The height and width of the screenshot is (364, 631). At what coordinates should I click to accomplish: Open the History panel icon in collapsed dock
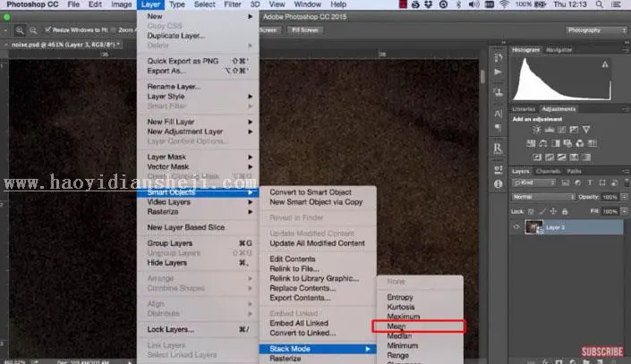point(499,57)
